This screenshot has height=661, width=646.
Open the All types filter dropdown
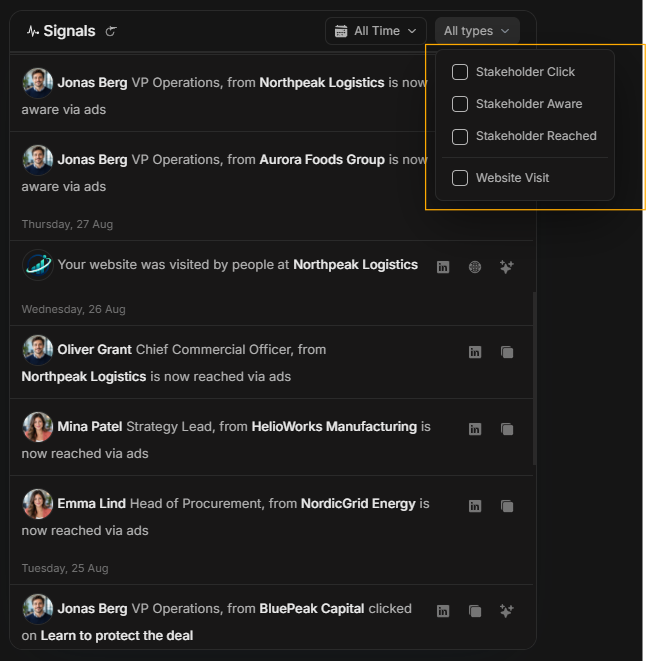(x=477, y=31)
